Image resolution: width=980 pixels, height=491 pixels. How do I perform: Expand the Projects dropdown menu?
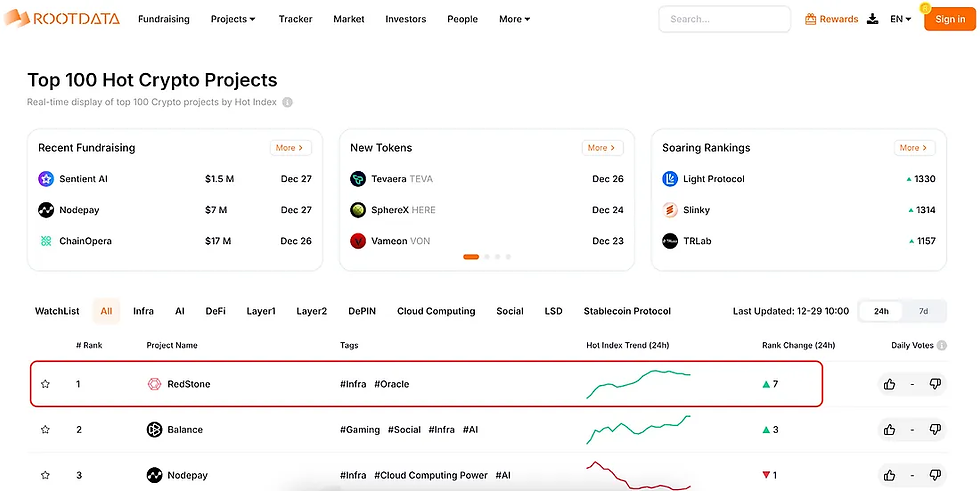tap(233, 19)
